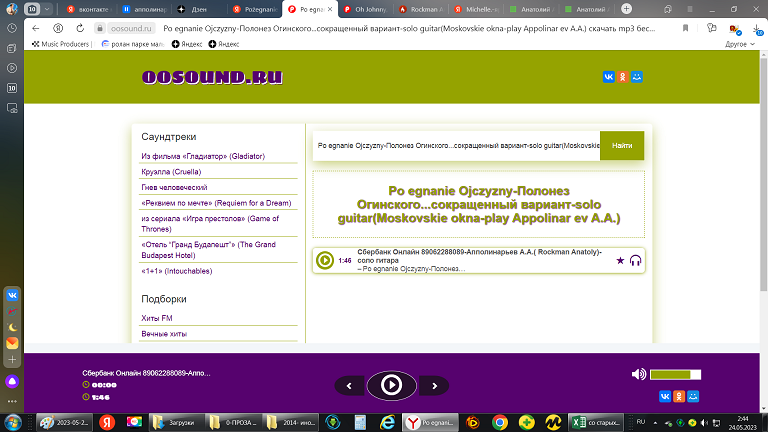
Task: Open the «Игра престолов» soundtrack link
Action: pyautogui.click(x=210, y=223)
